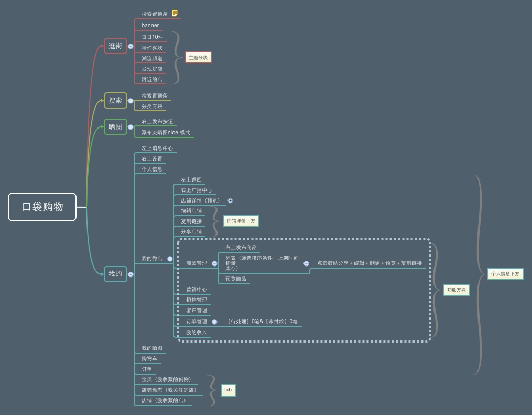Collapse the 晒图 branch
This screenshot has width=532, height=415.
[131, 127]
